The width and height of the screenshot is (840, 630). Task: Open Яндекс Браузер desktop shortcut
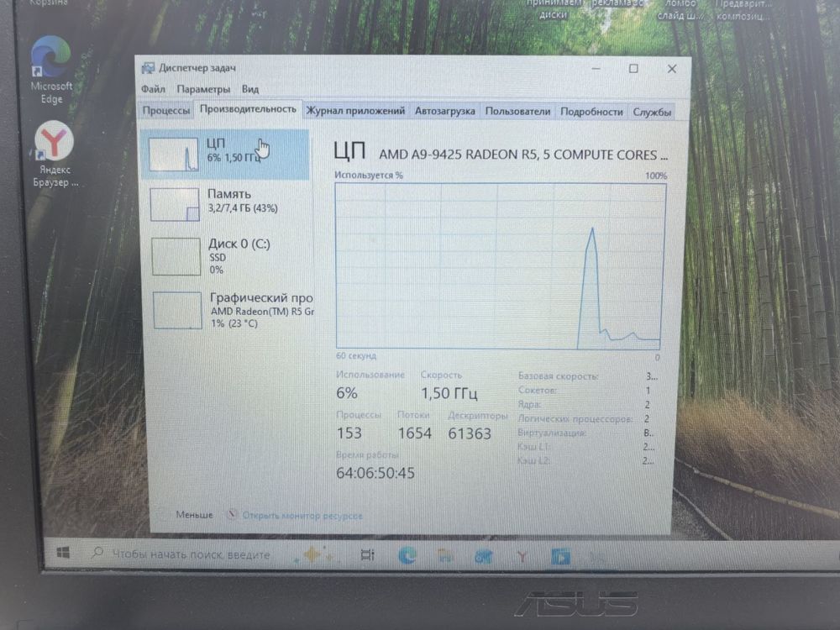(54, 155)
